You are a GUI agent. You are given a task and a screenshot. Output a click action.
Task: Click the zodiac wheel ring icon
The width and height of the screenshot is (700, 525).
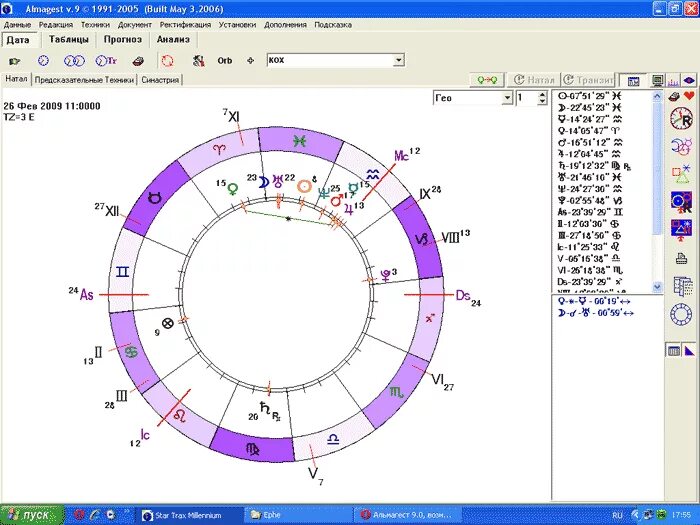[681, 314]
